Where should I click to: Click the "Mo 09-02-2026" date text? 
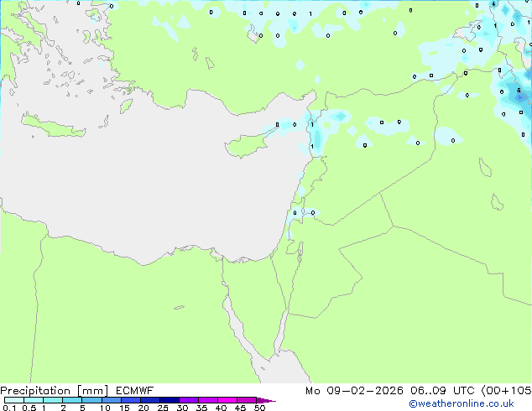(x=354, y=391)
